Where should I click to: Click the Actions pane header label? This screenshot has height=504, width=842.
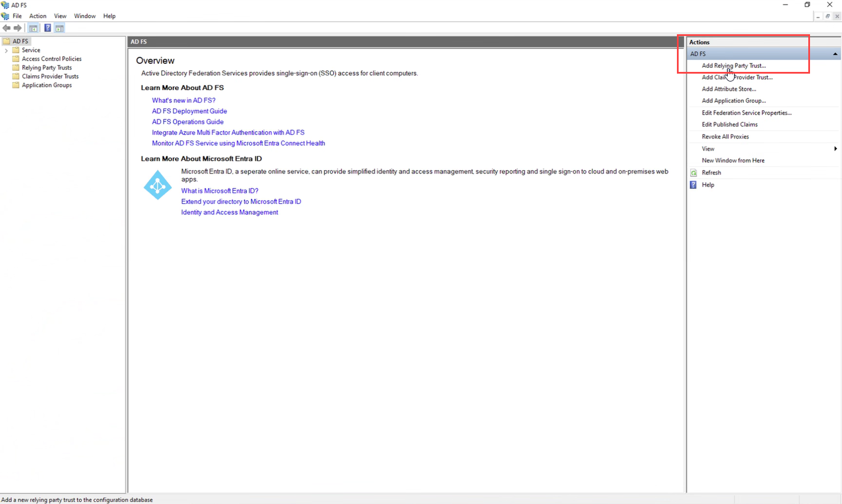(699, 42)
